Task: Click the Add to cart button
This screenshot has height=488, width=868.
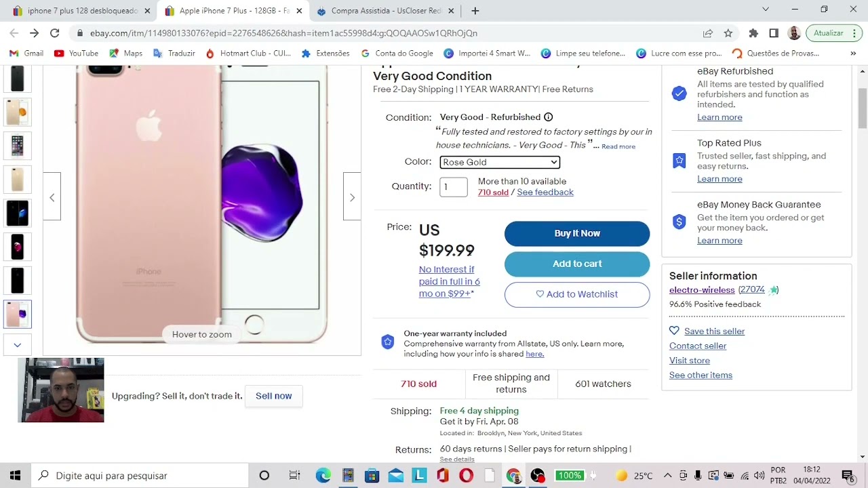Action: coord(577,264)
